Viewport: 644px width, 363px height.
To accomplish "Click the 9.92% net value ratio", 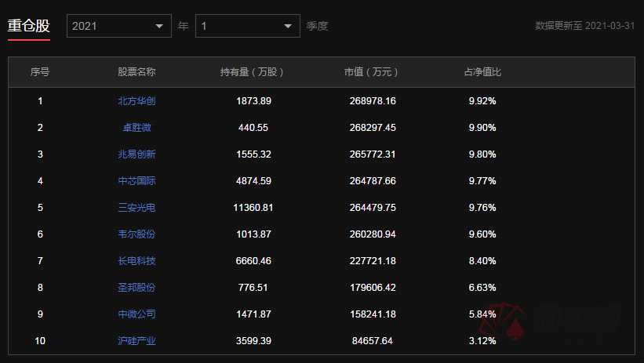I will 482,101.
